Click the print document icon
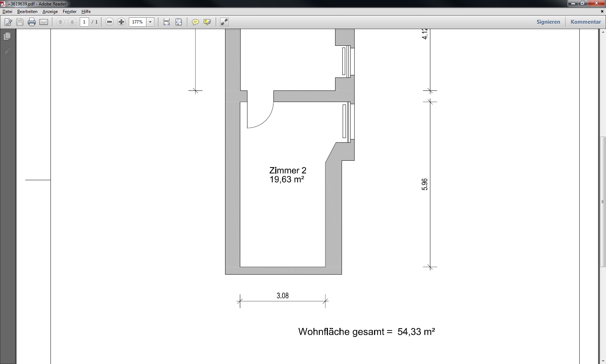The width and height of the screenshot is (606, 364). coord(32,22)
